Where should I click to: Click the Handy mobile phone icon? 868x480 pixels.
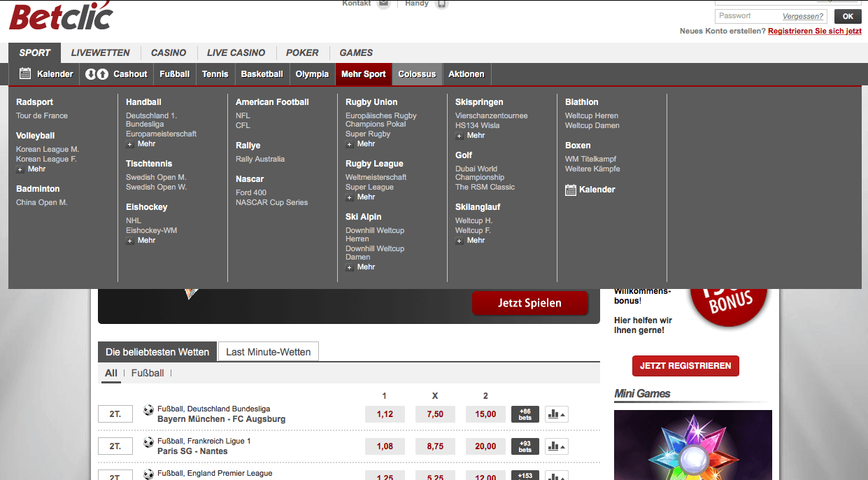pos(441,4)
